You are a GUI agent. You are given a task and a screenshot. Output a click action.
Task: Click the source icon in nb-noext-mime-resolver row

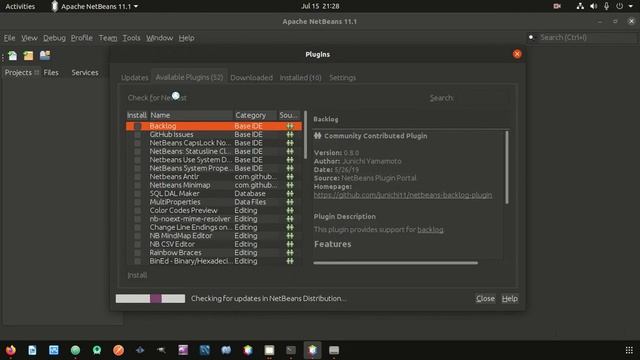pos(290,219)
